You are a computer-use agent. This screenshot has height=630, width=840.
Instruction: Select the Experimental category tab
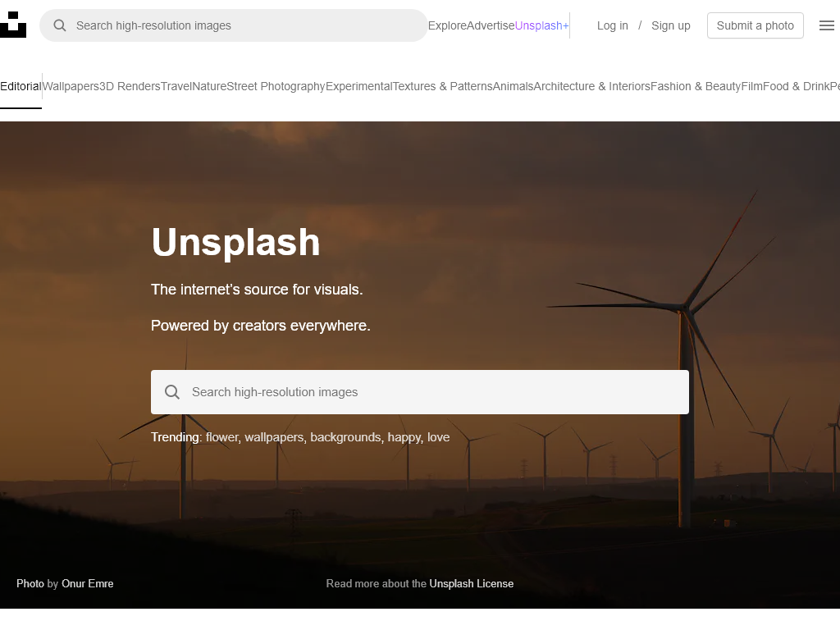359,86
